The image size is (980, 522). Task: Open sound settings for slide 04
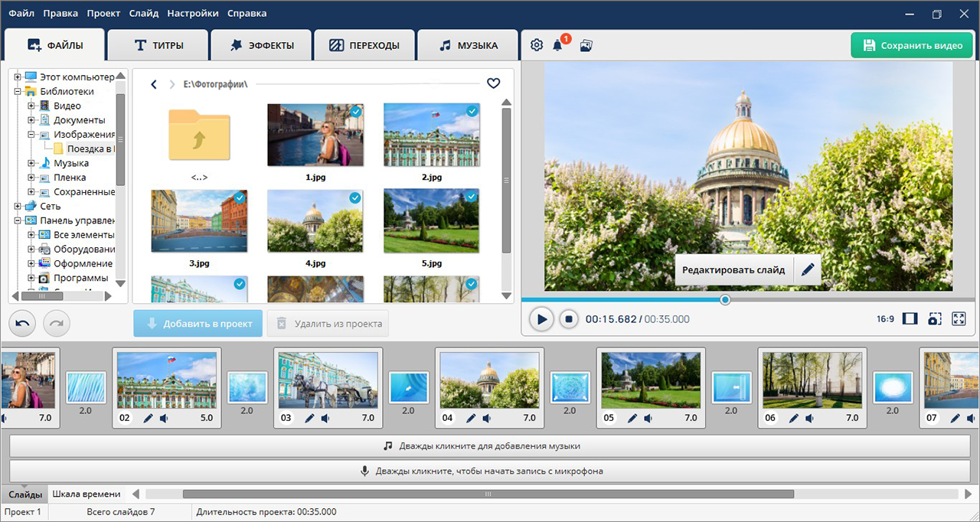(487, 419)
